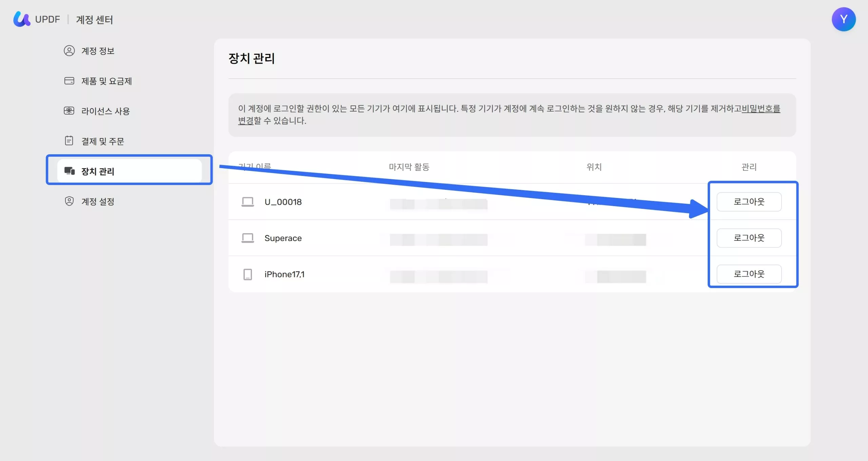This screenshot has height=461, width=868.
Task: Click the blurred location for Superace
Action: 615,240
